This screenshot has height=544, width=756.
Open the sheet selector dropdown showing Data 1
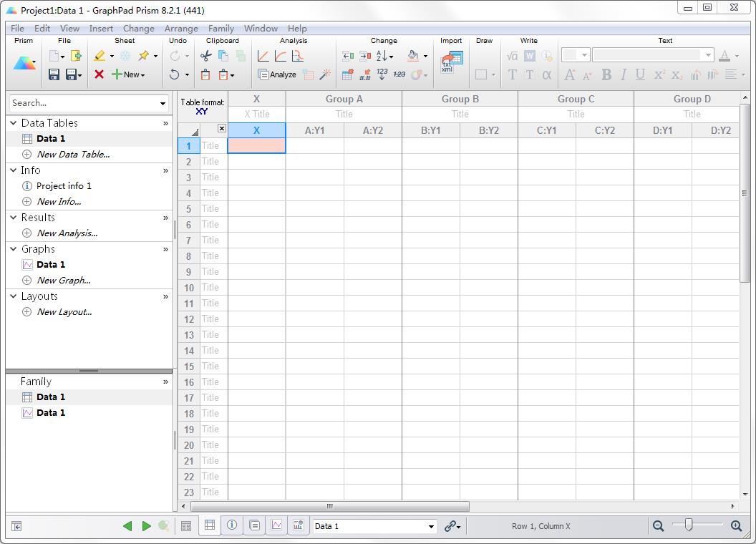(432, 527)
